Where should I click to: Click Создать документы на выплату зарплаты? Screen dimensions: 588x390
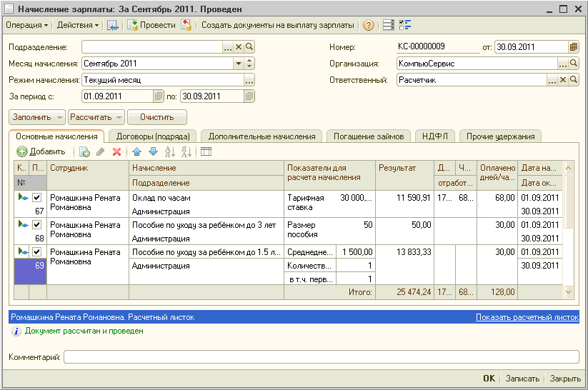click(x=278, y=25)
